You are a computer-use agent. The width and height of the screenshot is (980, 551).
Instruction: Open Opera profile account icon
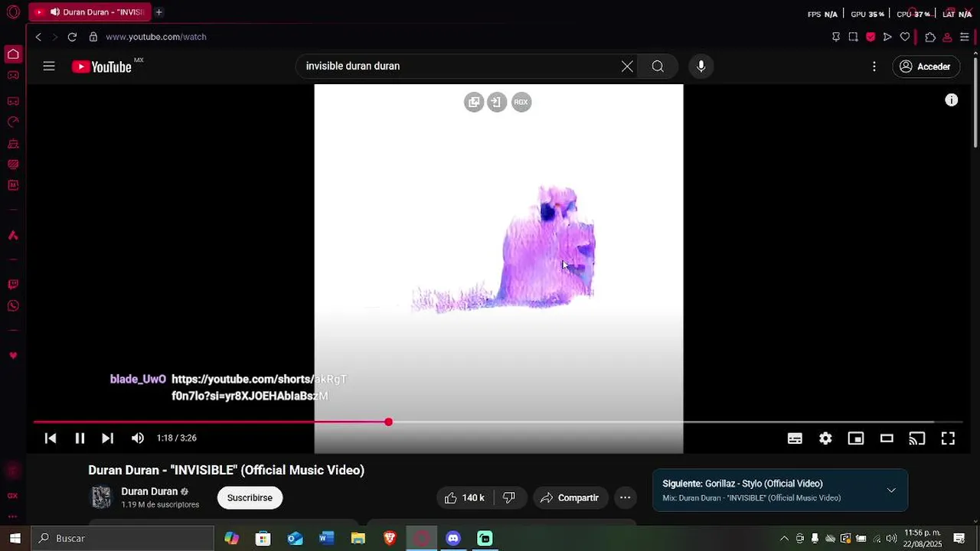[947, 37]
